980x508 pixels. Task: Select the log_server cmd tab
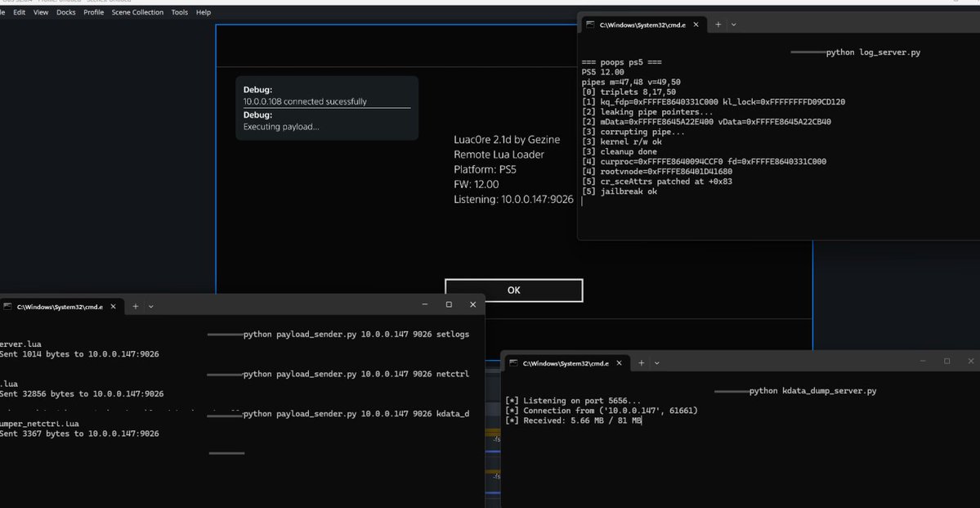click(642, 25)
